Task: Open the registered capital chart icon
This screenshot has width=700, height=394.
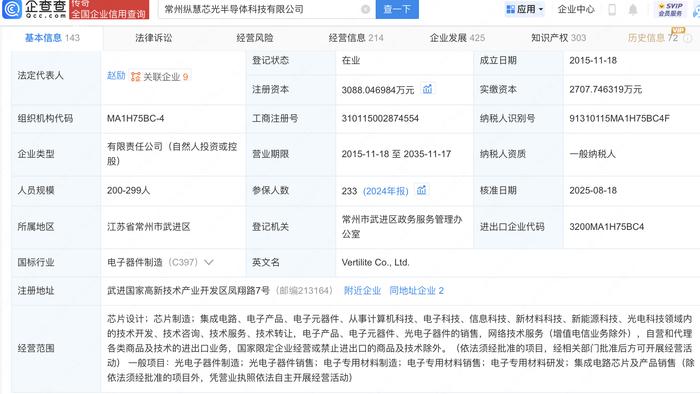Action: tap(427, 89)
